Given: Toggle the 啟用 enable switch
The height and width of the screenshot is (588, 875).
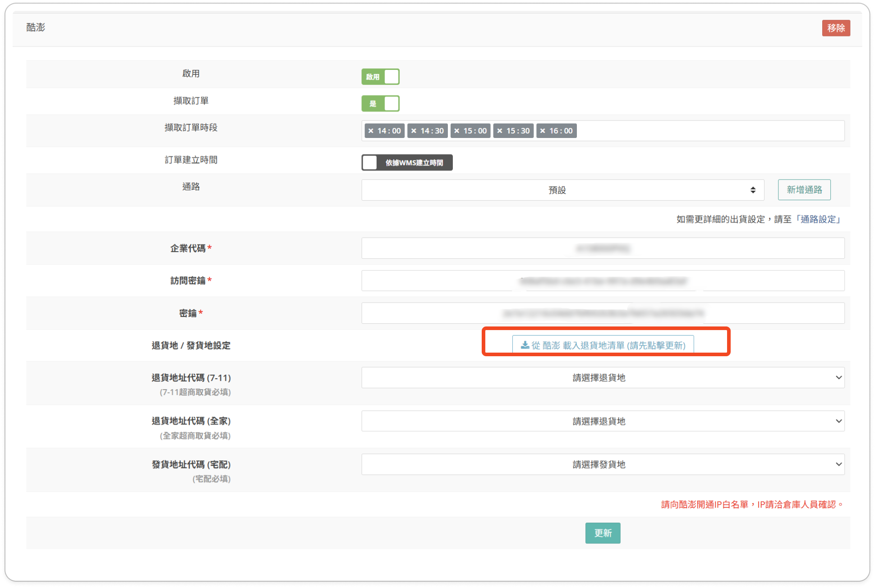Looking at the screenshot, I should (380, 77).
